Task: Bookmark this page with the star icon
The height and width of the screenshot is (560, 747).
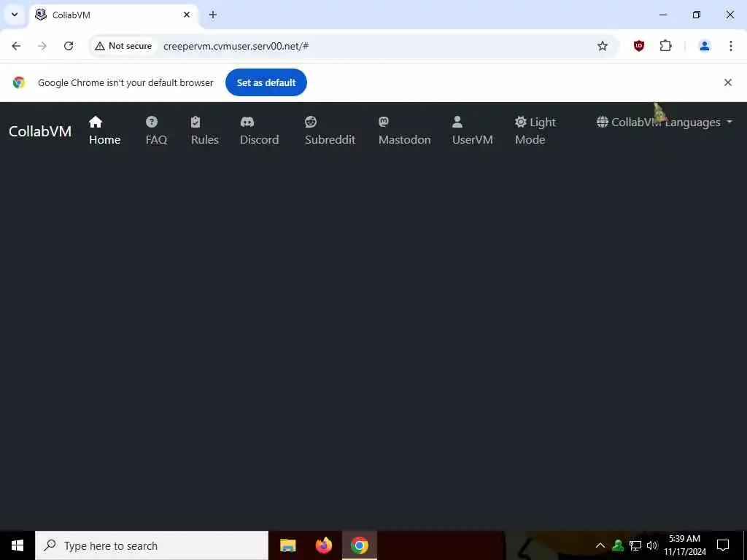Action: (602, 46)
